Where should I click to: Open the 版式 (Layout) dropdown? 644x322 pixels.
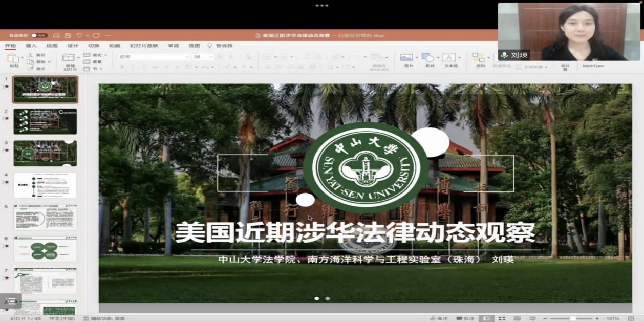click(95, 55)
